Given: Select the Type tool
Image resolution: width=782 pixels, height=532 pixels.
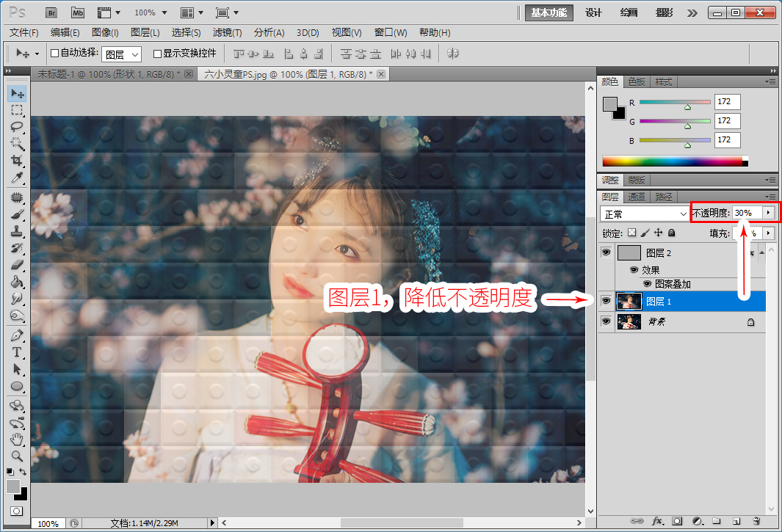Looking at the screenshot, I should pyautogui.click(x=17, y=352).
